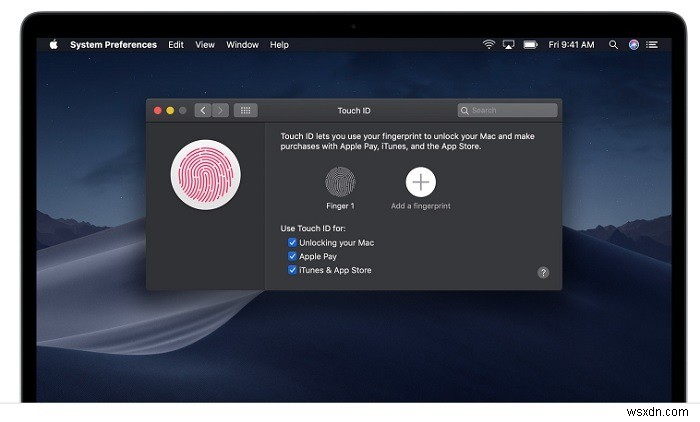This screenshot has width=700, height=422.
Task: Click the Search field in Touch ID window
Action: tap(508, 110)
